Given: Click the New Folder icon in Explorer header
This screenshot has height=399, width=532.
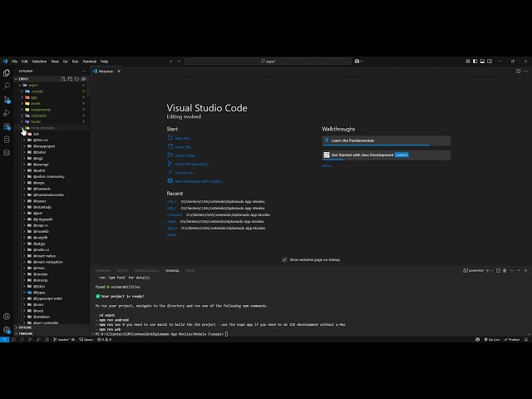Looking at the screenshot, I should (x=70, y=79).
